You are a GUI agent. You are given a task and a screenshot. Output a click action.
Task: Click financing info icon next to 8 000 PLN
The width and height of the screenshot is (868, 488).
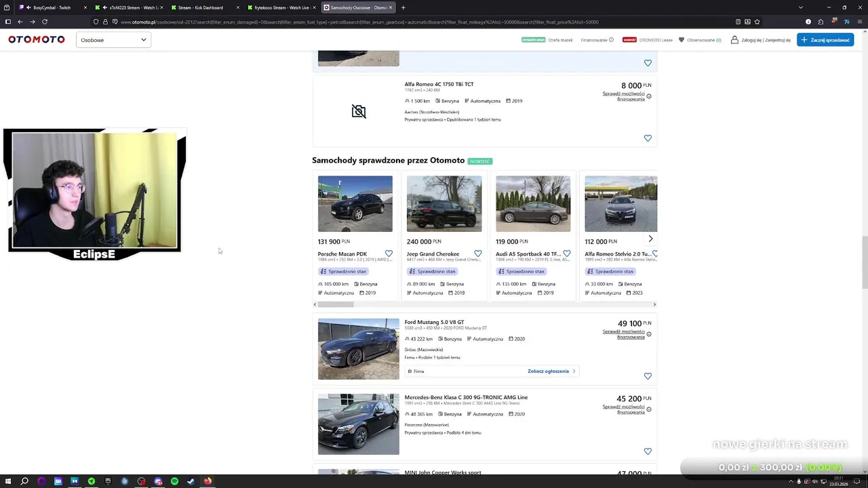tap(649, 96)
